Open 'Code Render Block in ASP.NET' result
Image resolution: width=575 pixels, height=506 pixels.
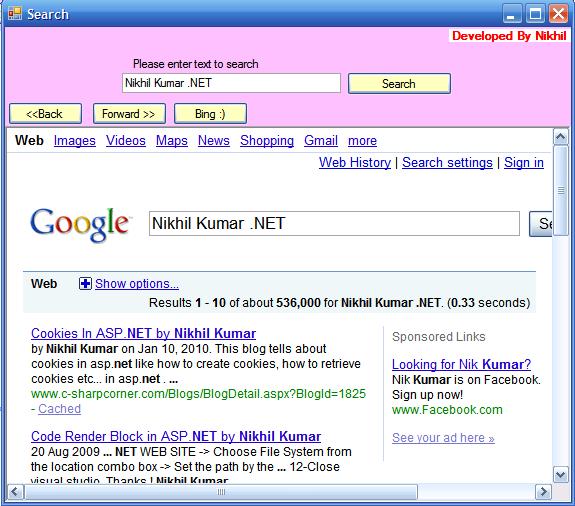pyautogui.click(x=176, y=436)
